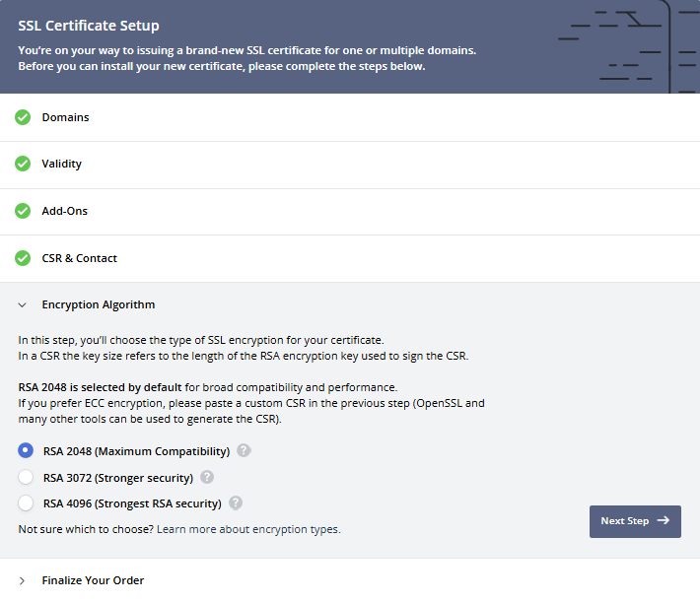This screenshot has width=700, height=603.
Task: Collapse the Encryption Algorithm section chevron
Action: tap(23, 305)
